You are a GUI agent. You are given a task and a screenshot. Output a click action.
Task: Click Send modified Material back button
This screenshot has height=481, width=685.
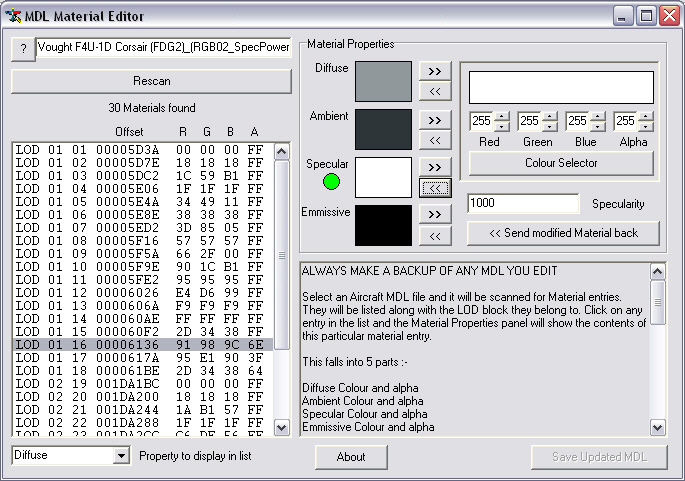pyautogui.click(x=563, y=233)
